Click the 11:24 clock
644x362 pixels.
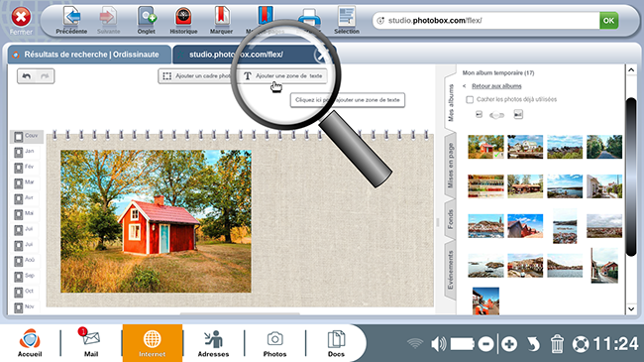(615, 344)
